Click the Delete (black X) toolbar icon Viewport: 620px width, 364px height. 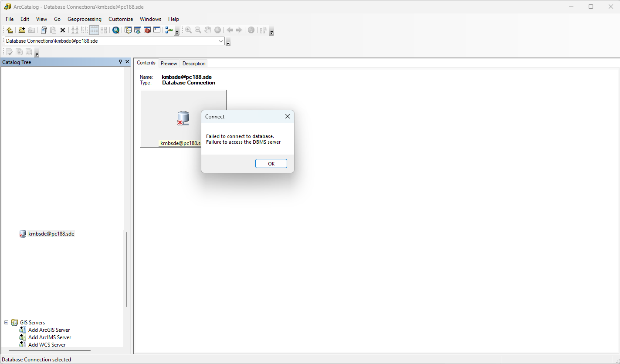(x=63, y=30)
